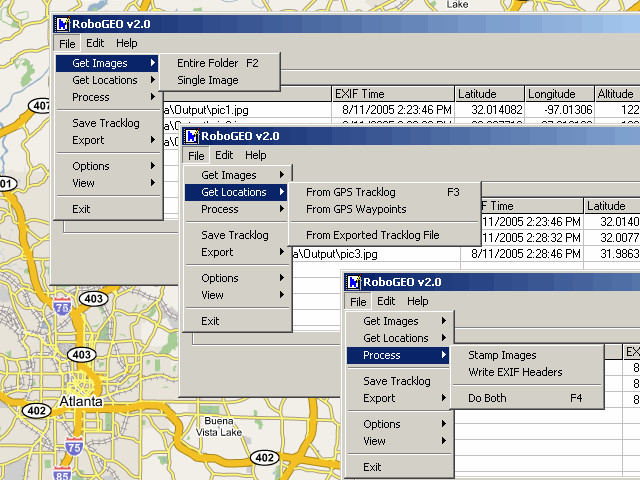The height and width of the screenshot is (480, 640).
Task: Choose From Exported Tracklog File
Action: [x=372, y=235]
